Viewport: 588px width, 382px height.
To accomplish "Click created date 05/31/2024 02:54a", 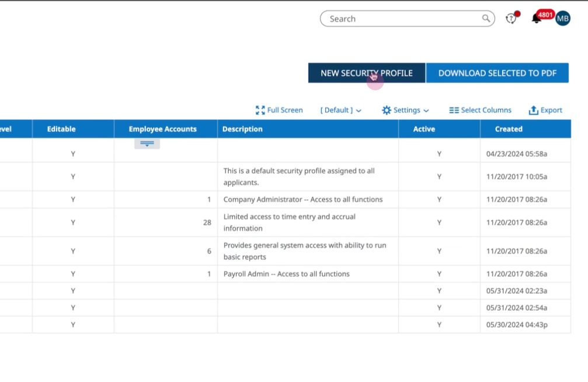I will (516, 308).
